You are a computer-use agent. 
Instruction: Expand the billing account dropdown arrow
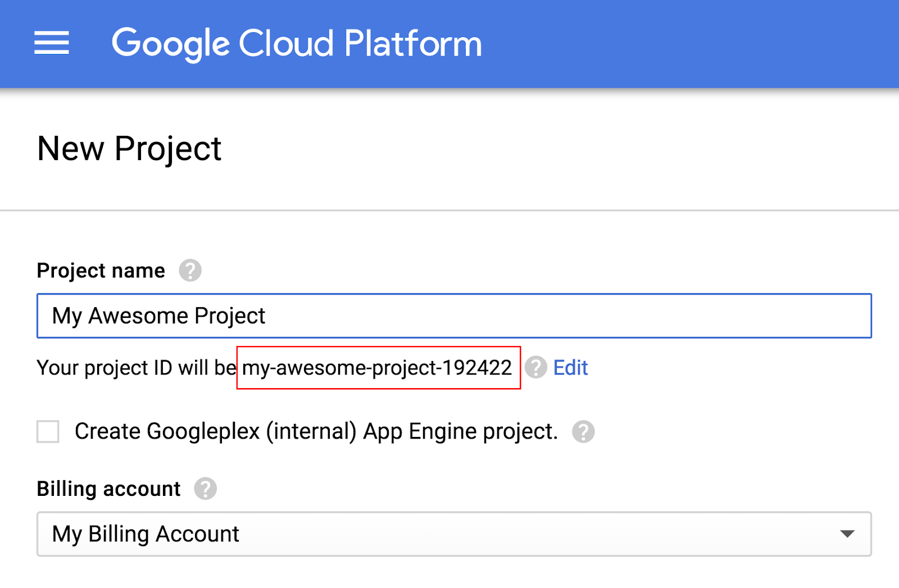pyautogui.click(x=847, y=534)
